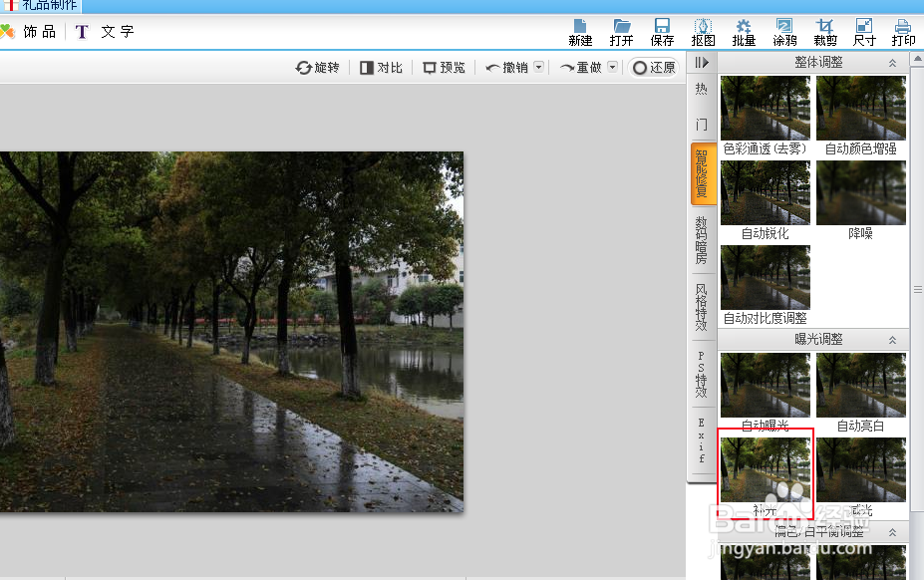The width and height of the screenshot is (924, 580).
Task: Apply the 自动颜色增强 effect
Action: pos(861,116)
